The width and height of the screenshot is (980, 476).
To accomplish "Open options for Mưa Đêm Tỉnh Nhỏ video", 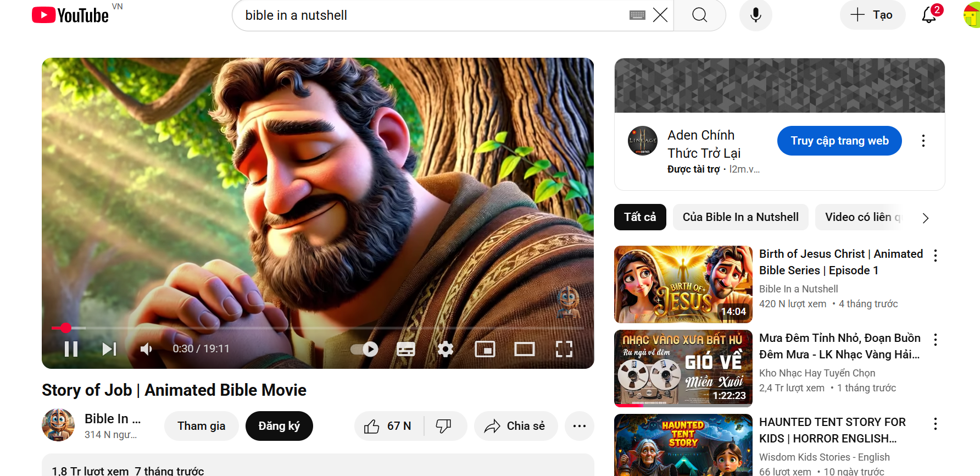I will coord(936,339).
